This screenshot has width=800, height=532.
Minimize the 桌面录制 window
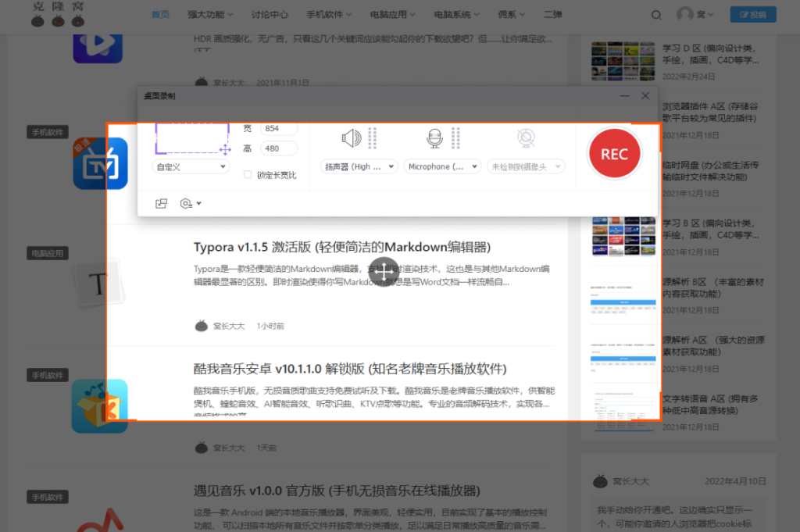(624, 96)
